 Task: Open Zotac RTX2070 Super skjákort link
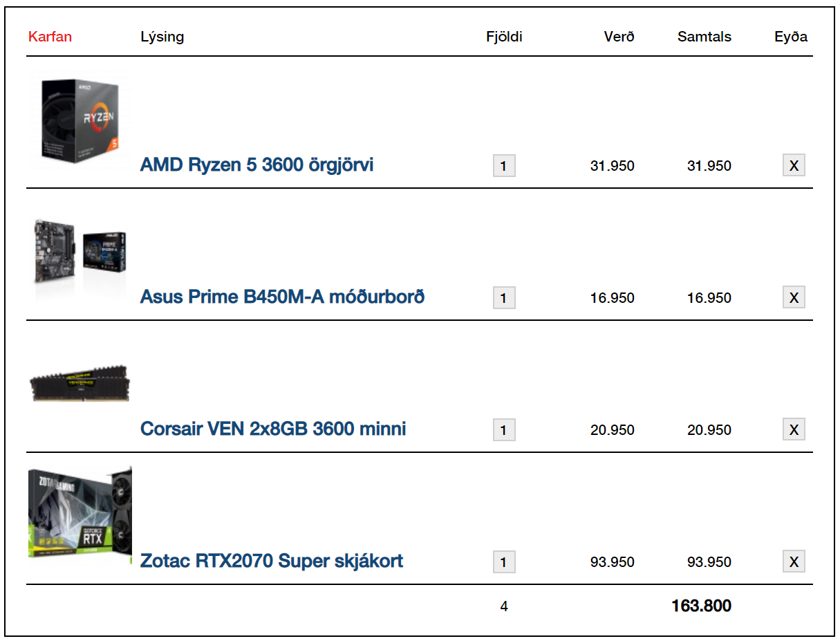272,561
